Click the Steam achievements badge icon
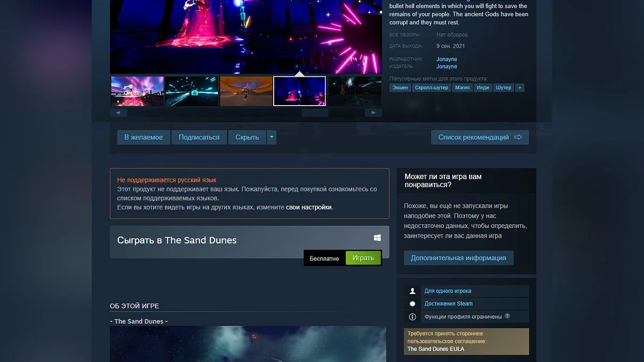644x362 pixels. [x=412, y=304]
